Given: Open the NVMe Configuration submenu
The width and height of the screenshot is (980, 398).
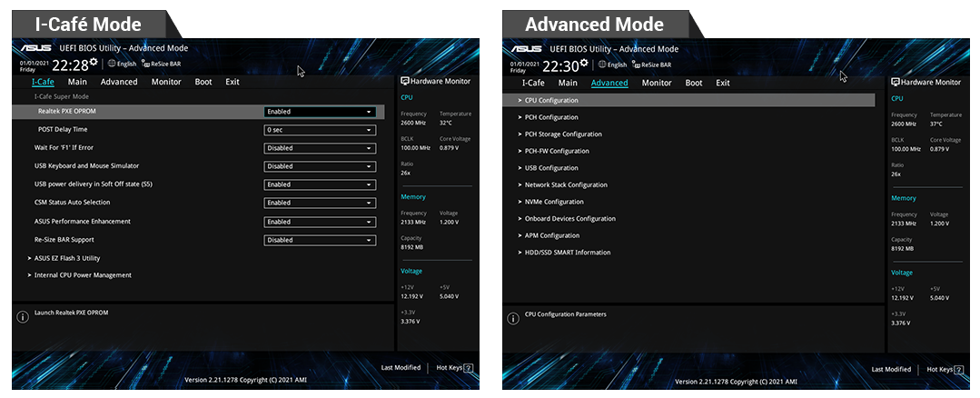Looking at the screenshot, I should 553,202.
